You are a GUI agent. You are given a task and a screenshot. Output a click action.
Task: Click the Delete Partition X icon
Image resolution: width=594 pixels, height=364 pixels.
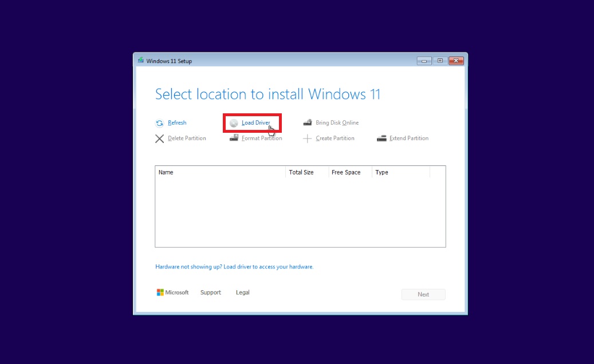159,139
